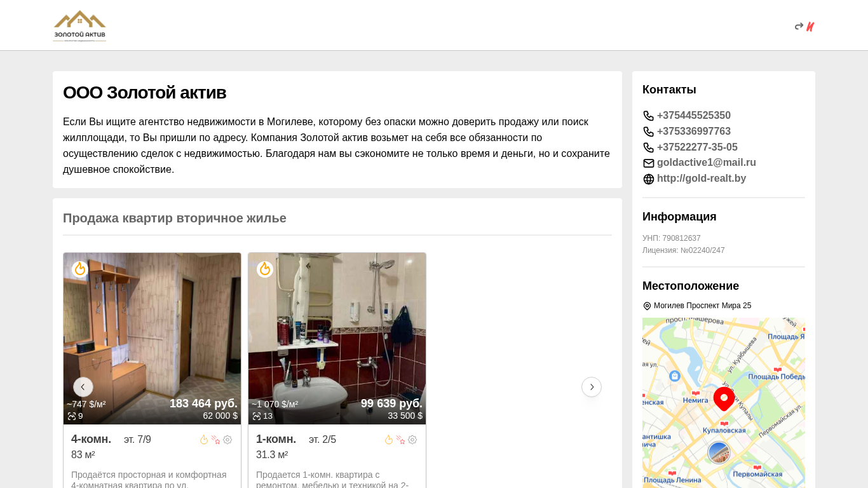This screenshot has width=868, height=488.
Task: Click the red location marker on the map
Action: [x=724, y=399]
